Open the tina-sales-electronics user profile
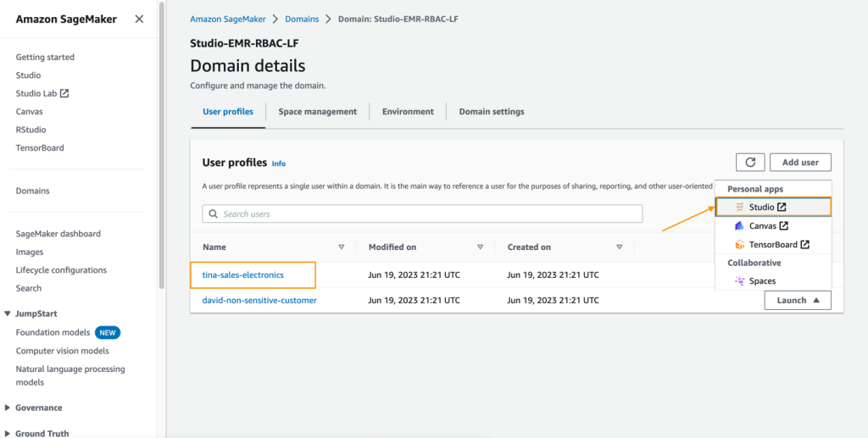The height and width of the screenshot is (438, 868). coord(242,274)
